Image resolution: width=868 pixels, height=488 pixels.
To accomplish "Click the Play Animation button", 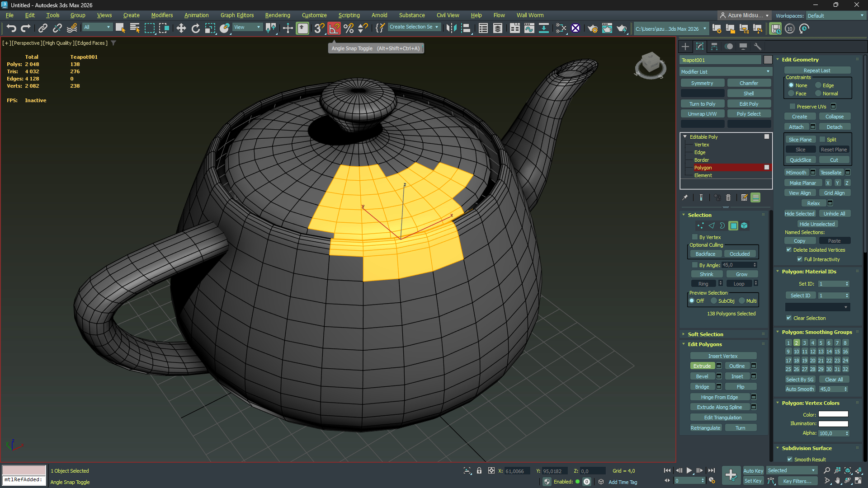I will pos(689,470).
